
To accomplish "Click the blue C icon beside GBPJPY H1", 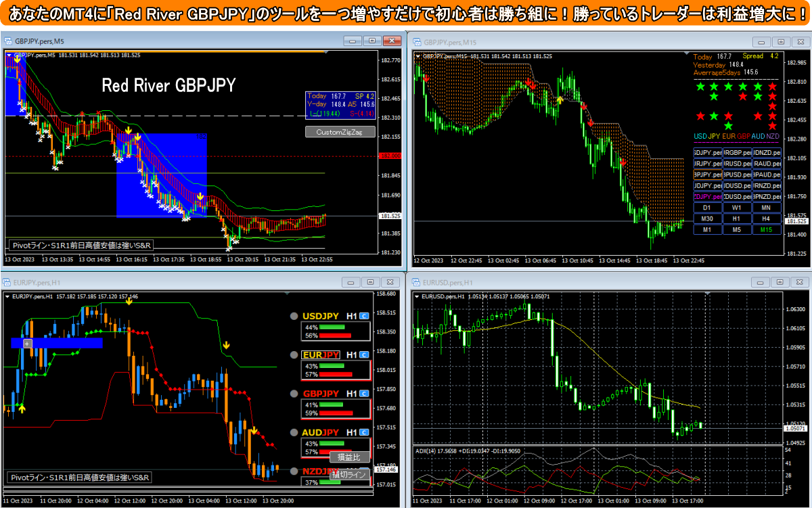I will click(x=364, y=394).
